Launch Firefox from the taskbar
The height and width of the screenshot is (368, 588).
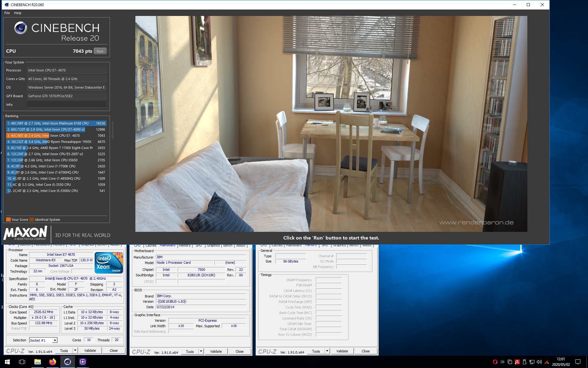[x=53, y=362]
